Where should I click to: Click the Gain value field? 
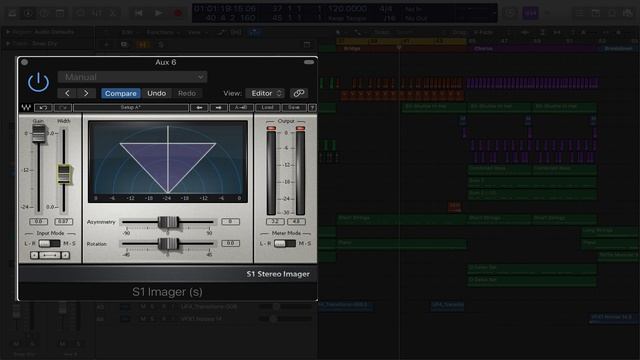tap(38, 222)
